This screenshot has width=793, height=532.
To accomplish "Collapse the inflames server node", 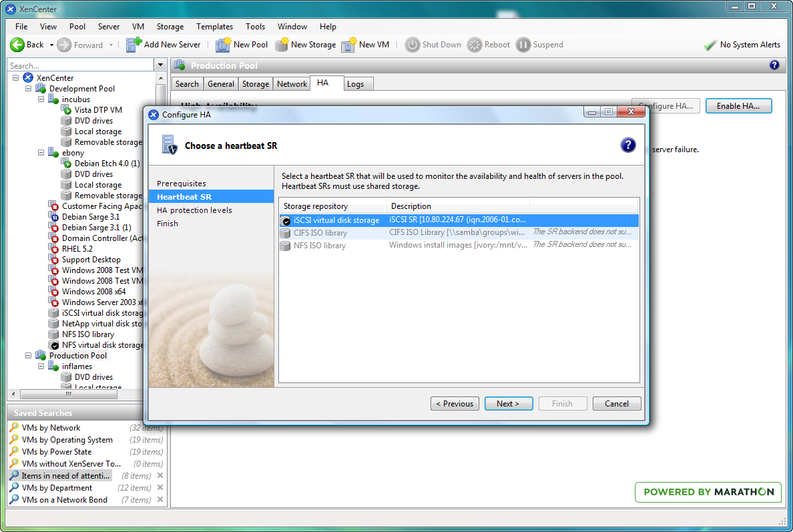I will (x=41, y=366).
